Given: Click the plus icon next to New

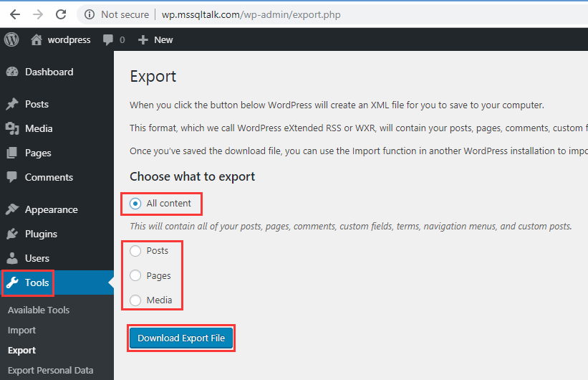Looking at the screenshot, I should pos(143,40).
